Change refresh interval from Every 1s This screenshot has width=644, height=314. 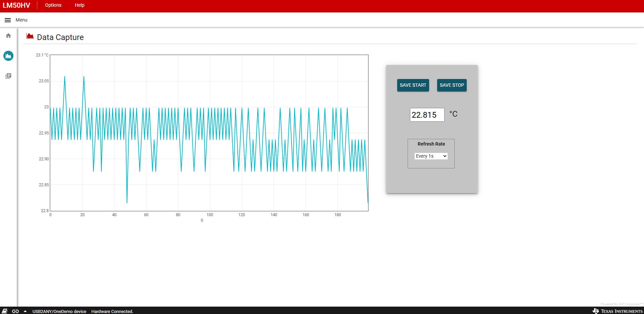tap(431, 156)
